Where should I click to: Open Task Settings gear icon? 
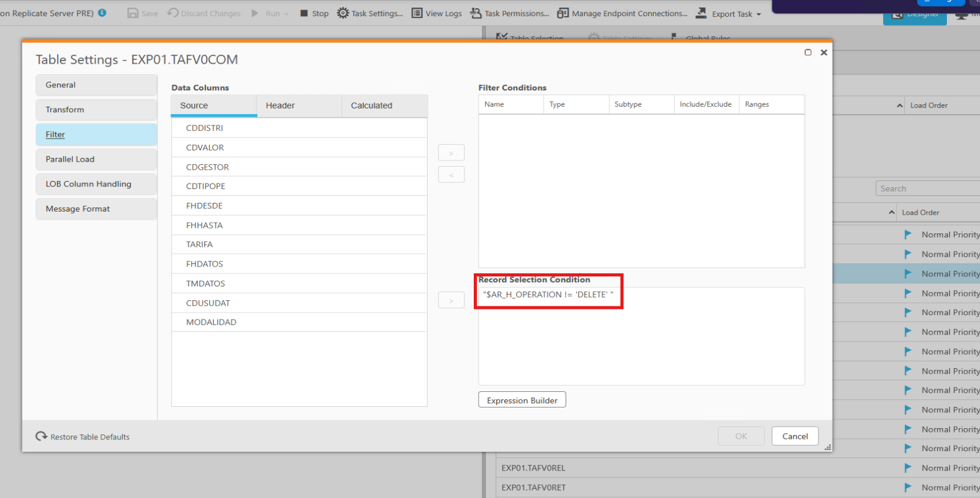click(343, 13)
